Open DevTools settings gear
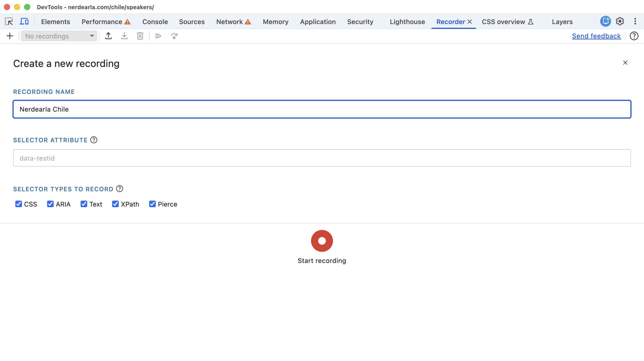 (x=620, y=21)
